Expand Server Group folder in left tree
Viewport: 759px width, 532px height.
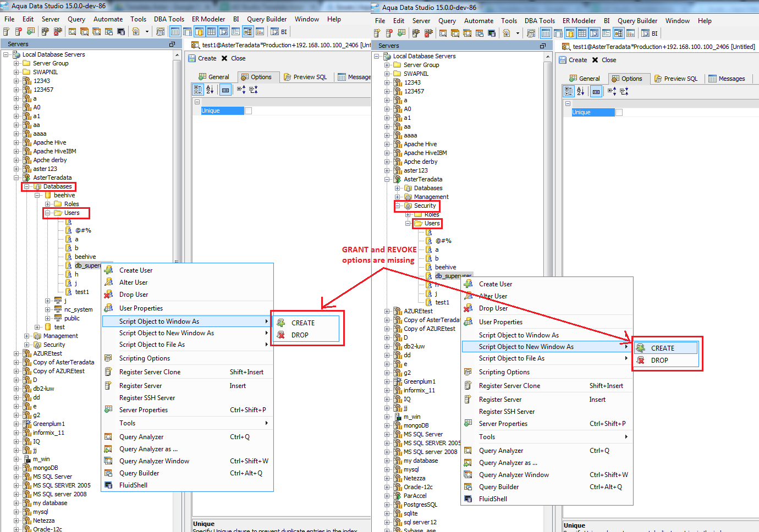tap(16, 63)
